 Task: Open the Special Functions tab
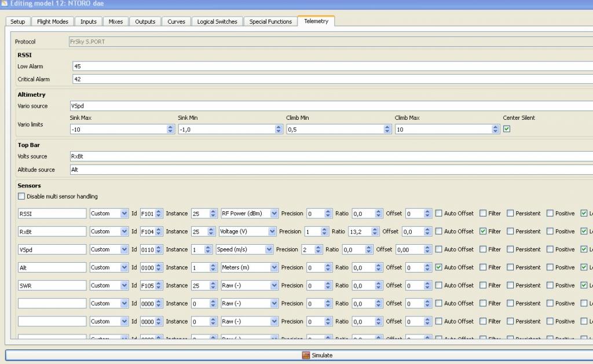(270, 21)
